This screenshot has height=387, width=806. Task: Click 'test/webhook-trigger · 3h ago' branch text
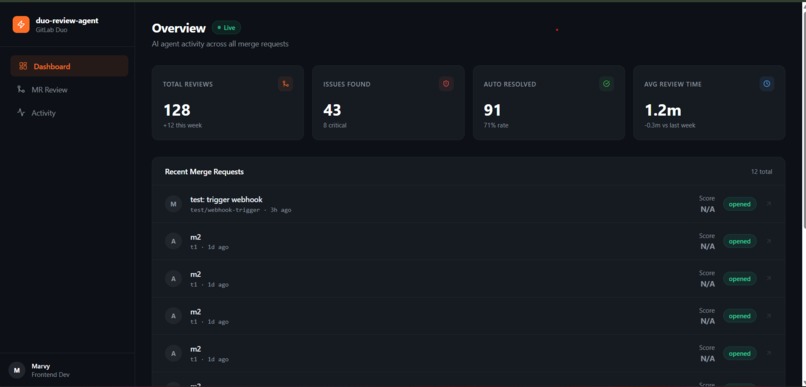point(241,210)
